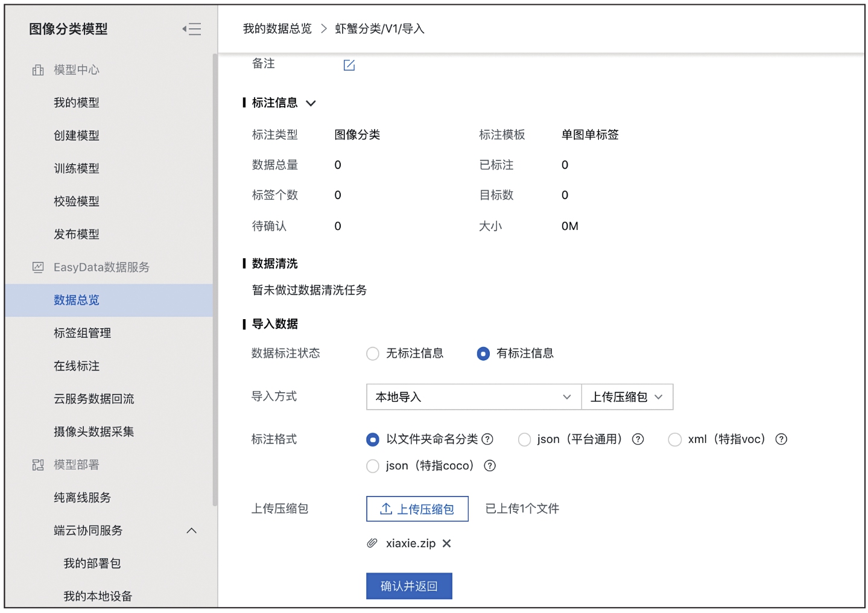Select 数据总览 in the sidebar
The height and width of the screenshot is (613, 868).
click(109, 300)
